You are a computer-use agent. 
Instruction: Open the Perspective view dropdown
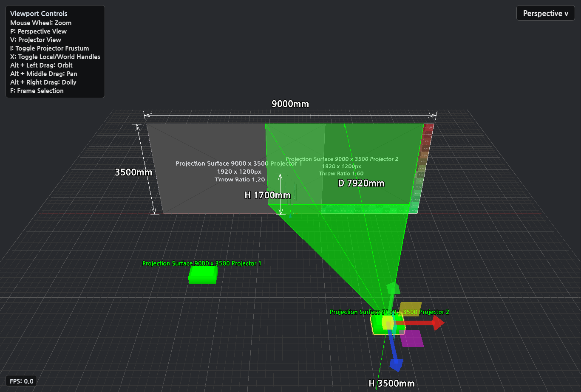point(545,13)
